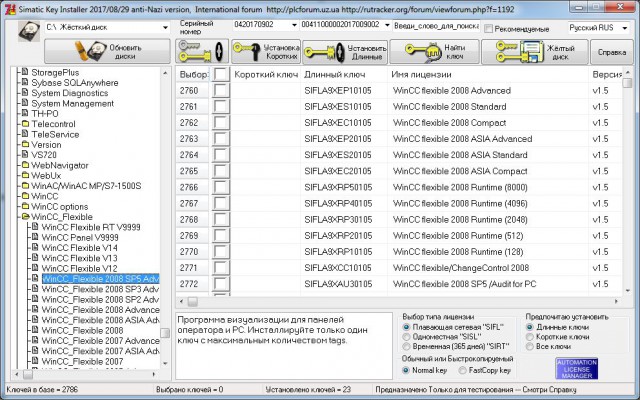
Task: Choose to install Короткие ключи
Action: (530, 337)
